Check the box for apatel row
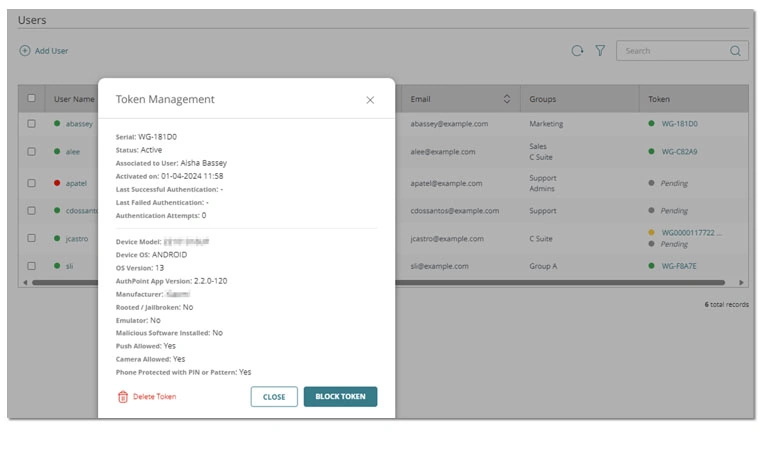This screenshot has width=766, height=450. [31, 183]
